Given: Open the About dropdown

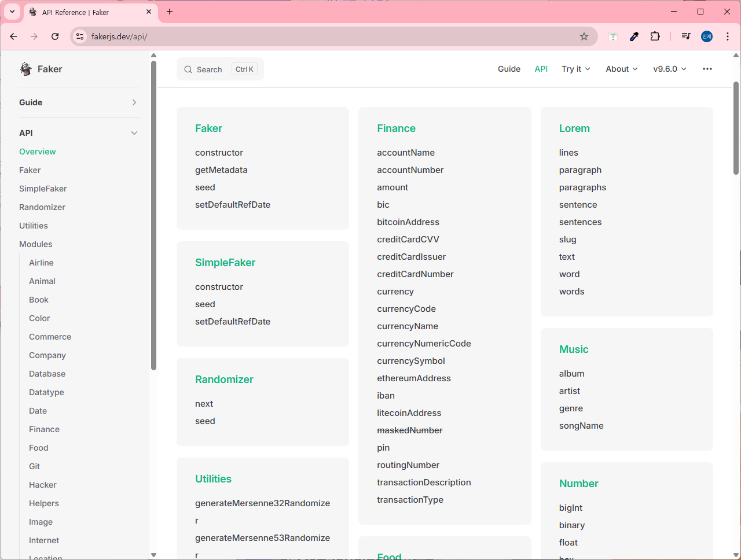Looking at the screenshot, I should [x=622, y=69].
